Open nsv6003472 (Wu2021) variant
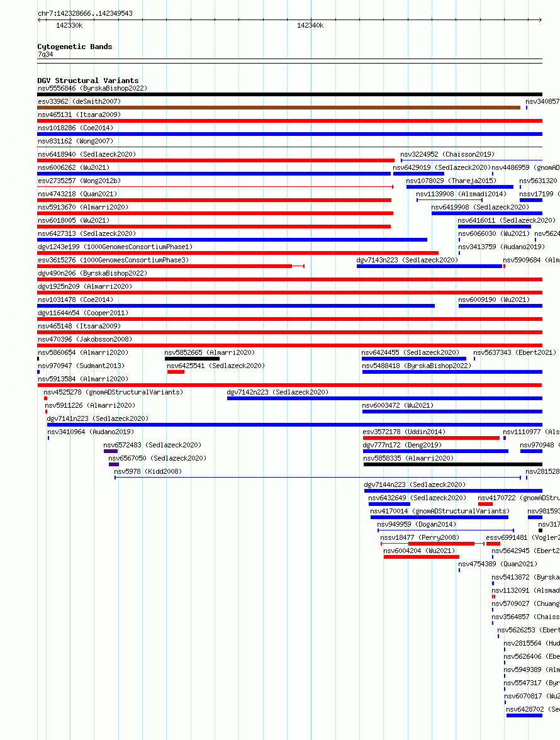560x740 pixels. pyautogui.click(x=398, y=405)
